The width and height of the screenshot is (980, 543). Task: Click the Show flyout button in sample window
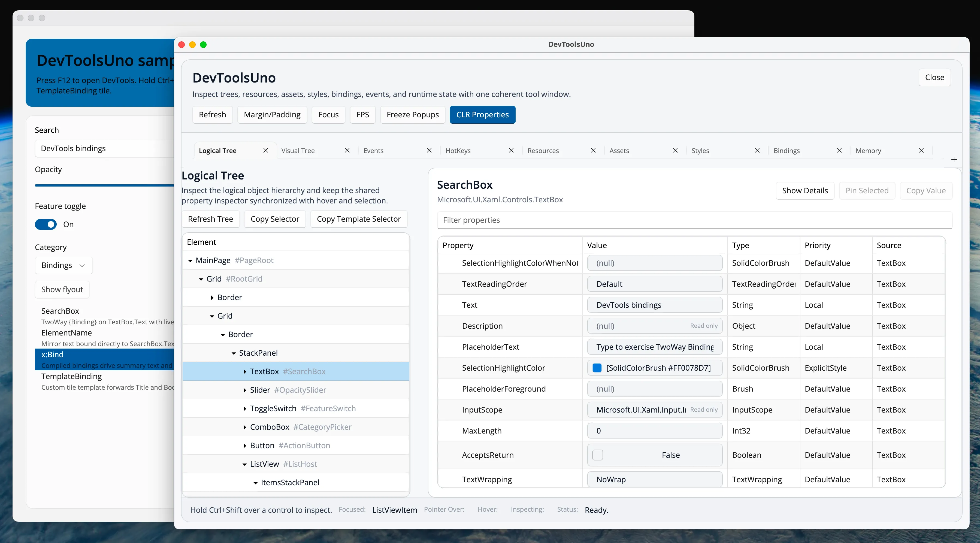pos(62,290)
